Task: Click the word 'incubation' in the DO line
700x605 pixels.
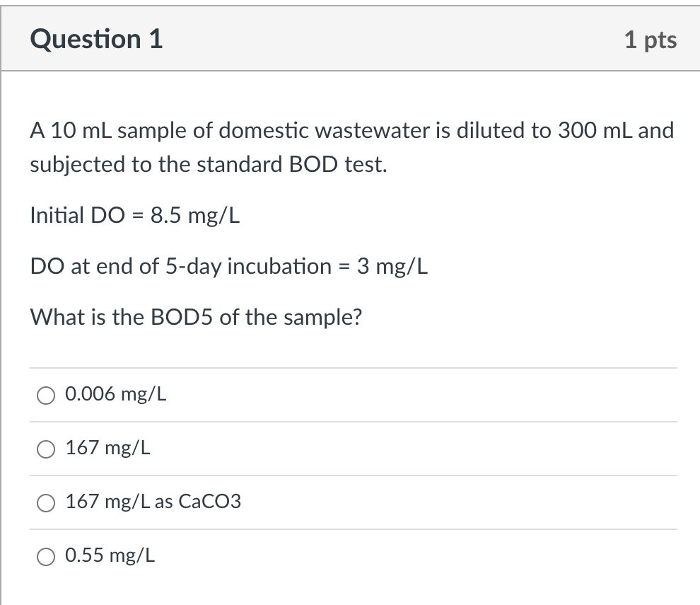Action: 279,266
